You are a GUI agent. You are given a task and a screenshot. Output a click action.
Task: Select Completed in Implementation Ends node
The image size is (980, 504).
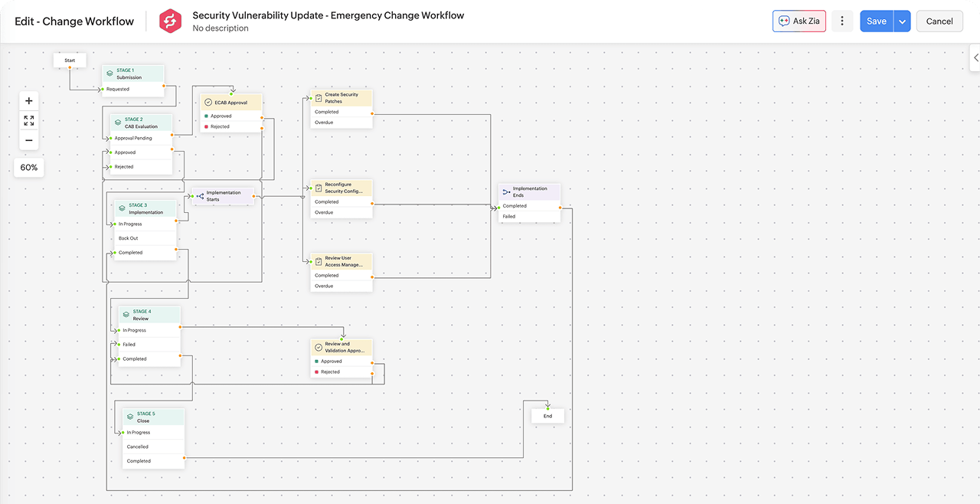529,206
